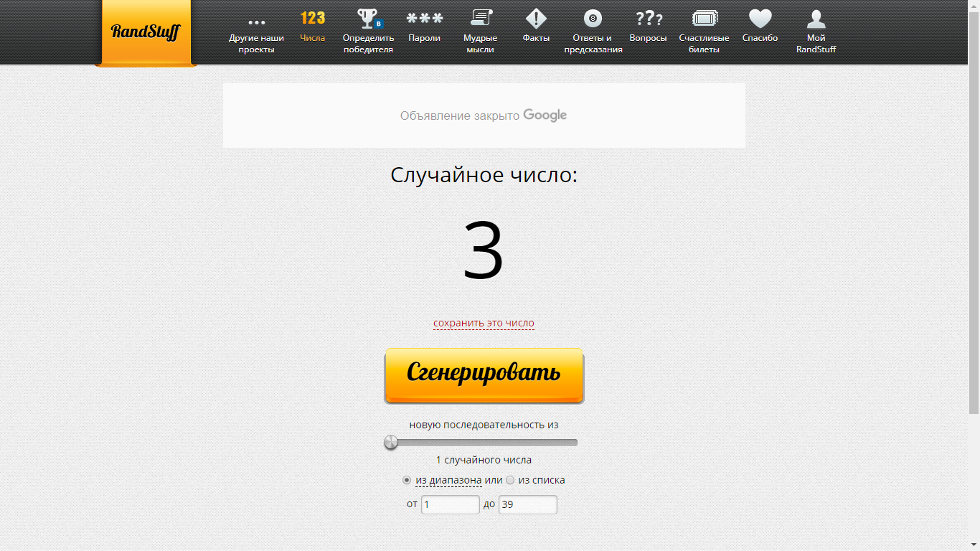Open the exclamation facts icon
This screenshot has width=980, height=551.
coord(536,19)
